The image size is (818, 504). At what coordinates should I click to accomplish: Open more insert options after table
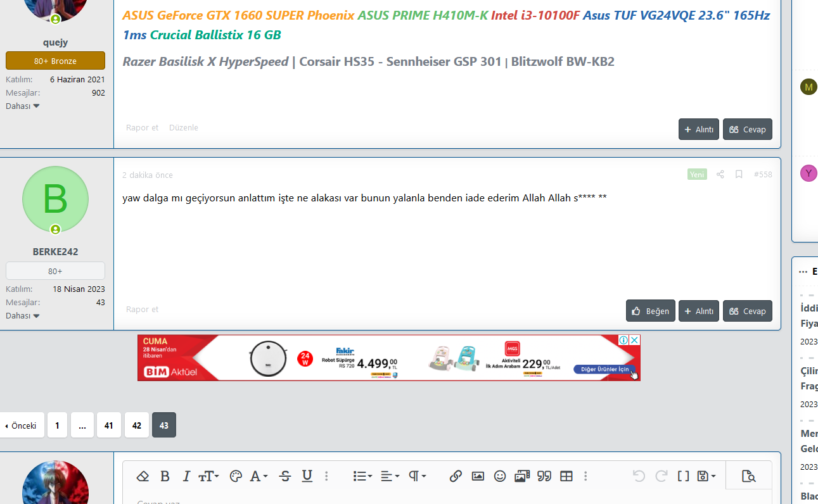tap(585, 476)
